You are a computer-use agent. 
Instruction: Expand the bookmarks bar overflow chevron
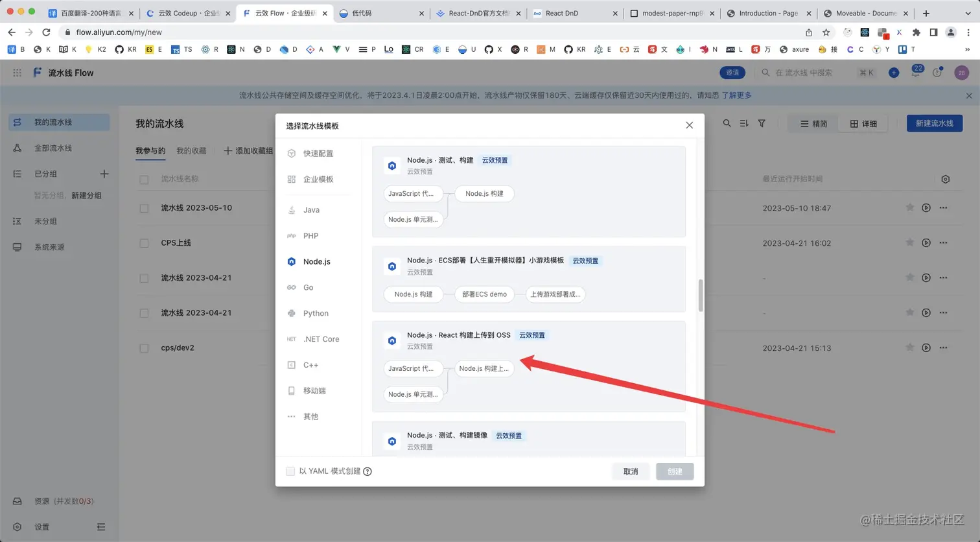968,49
